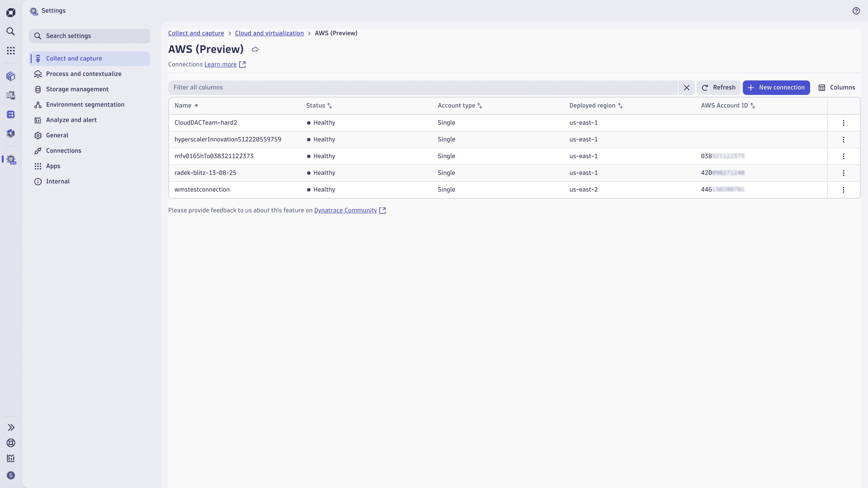
Task: Open row actions for CloudDACTeam-hard2
Action: tap(843, 123)
